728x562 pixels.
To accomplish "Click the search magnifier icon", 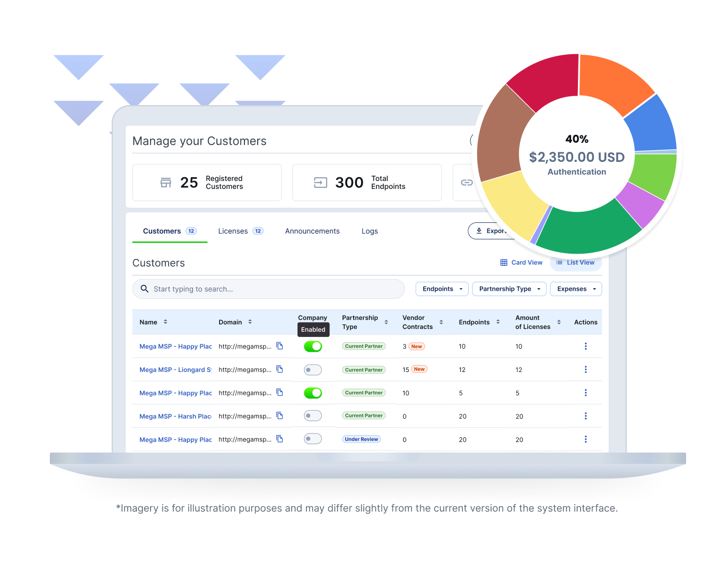I will [x=144, y=289].
